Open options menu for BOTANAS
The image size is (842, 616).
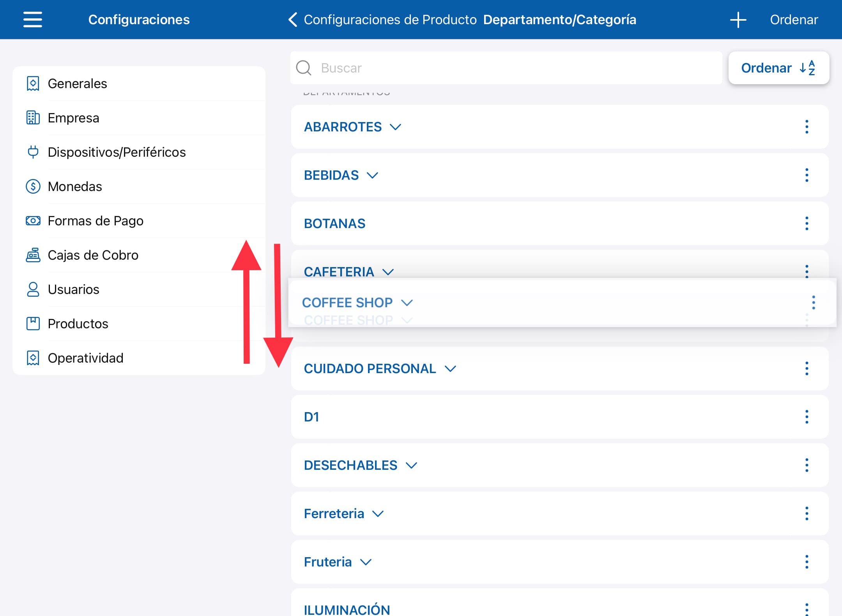click(x=807, y=223)
